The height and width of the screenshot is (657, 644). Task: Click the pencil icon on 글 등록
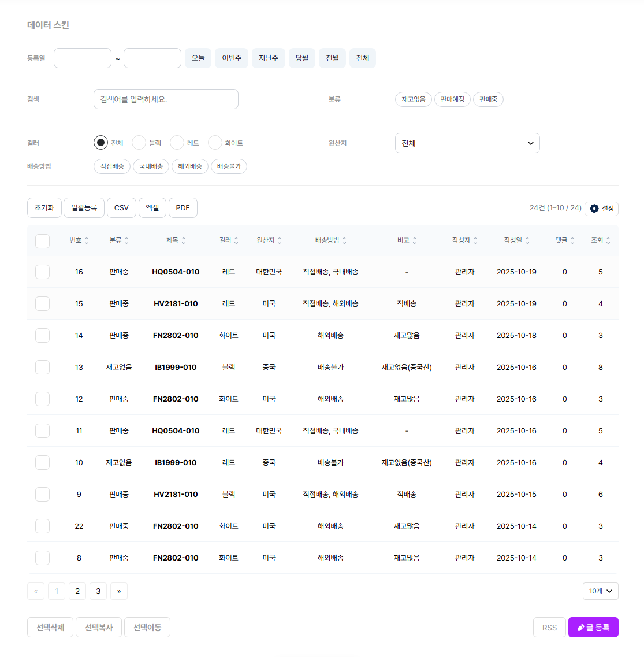tap(580, 628)
